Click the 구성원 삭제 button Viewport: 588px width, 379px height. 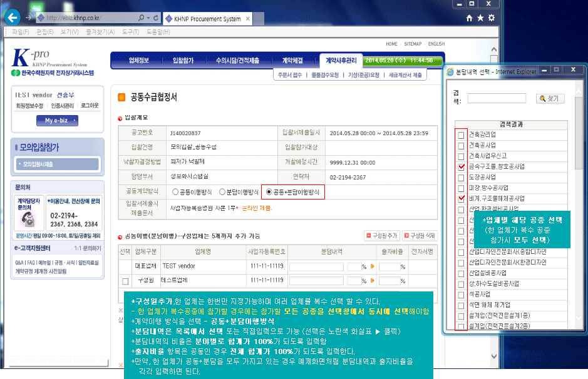pos(420,236)
